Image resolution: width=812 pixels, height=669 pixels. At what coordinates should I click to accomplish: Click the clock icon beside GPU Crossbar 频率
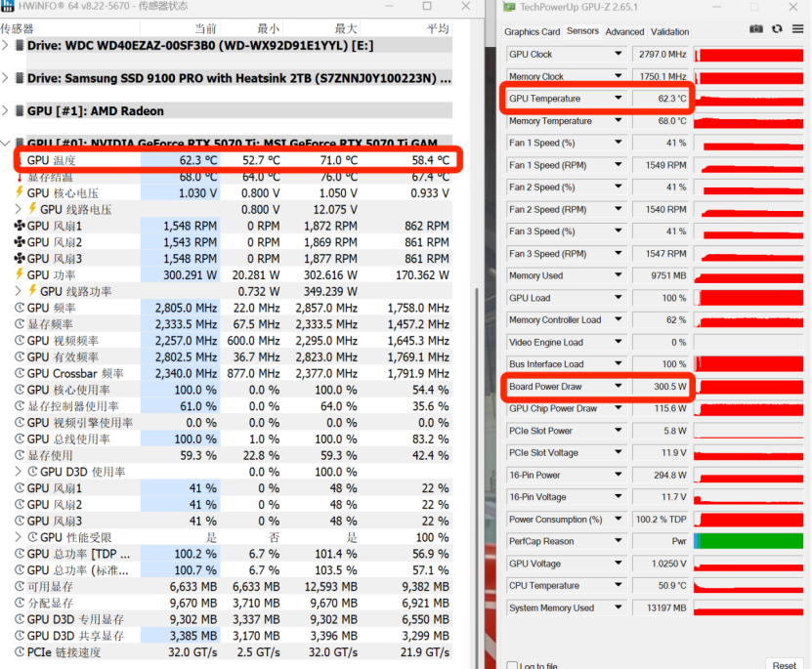click(20, 373)
